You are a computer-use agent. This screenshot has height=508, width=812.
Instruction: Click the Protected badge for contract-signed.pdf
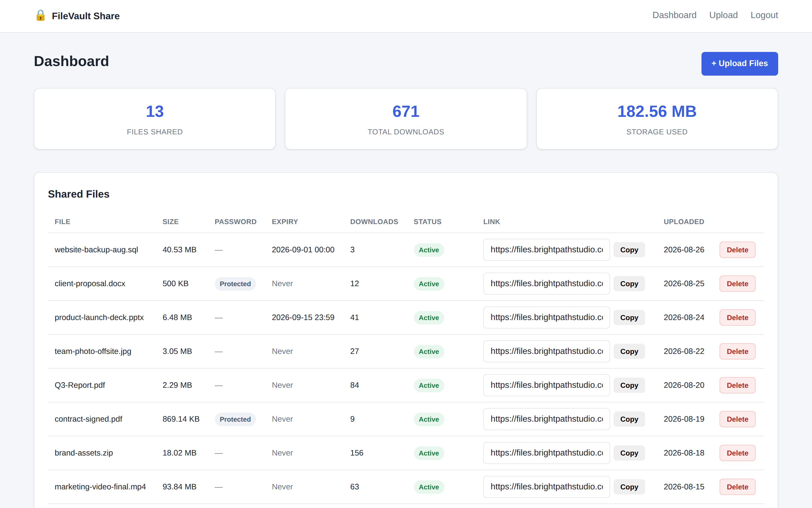235,419
